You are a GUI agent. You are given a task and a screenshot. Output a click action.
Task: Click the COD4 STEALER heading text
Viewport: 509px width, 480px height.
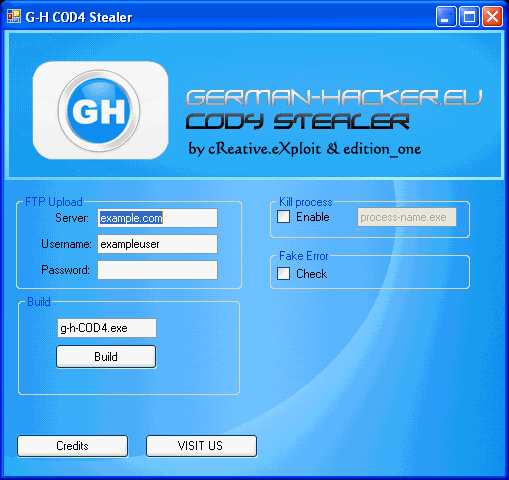click(297, 121)
